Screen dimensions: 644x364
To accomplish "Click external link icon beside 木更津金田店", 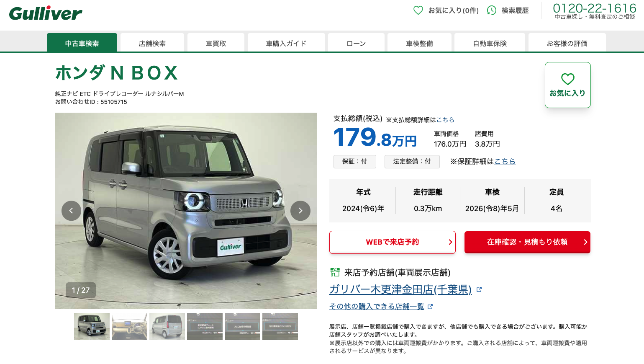I will click(x=479, y=289).
